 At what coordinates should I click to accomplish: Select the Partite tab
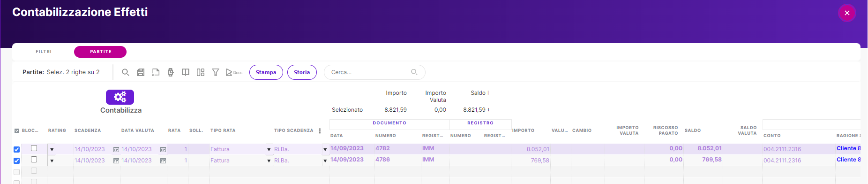click(x=100, y=52)
